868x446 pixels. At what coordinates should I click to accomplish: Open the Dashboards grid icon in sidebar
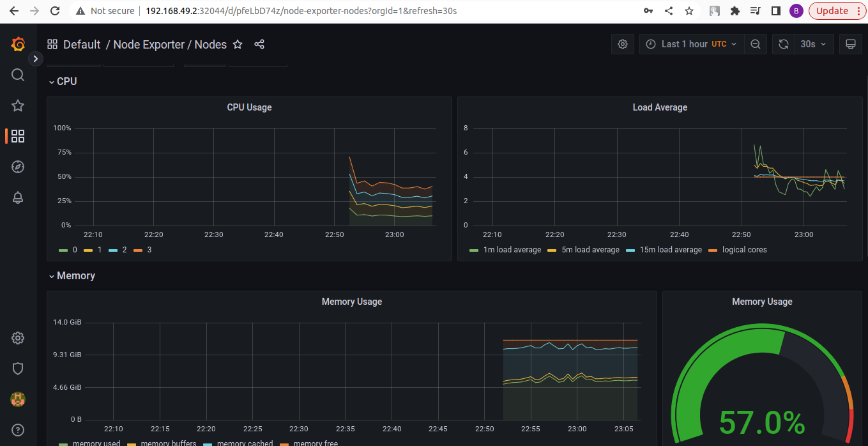coord(18,136)
